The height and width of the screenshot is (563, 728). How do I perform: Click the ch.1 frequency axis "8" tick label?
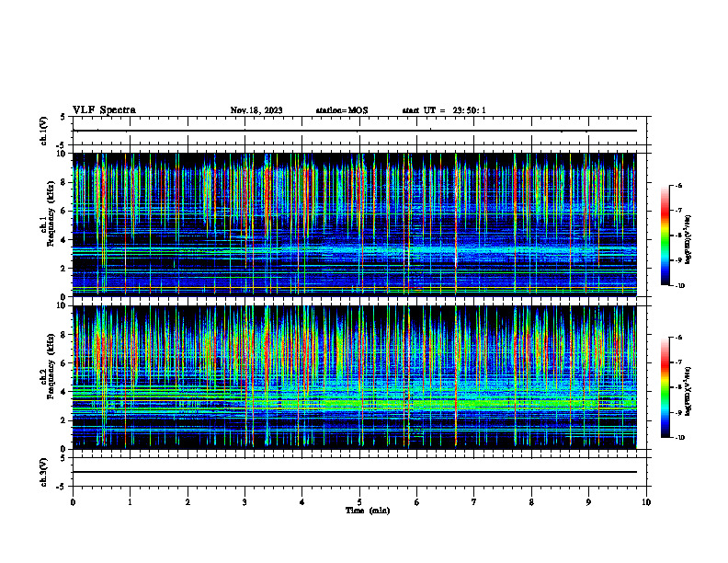65,182
